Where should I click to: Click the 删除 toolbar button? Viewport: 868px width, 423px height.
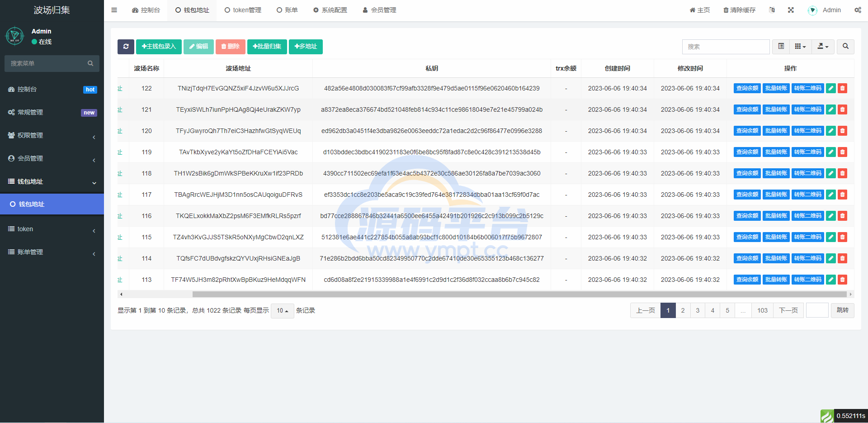(231, 47)
